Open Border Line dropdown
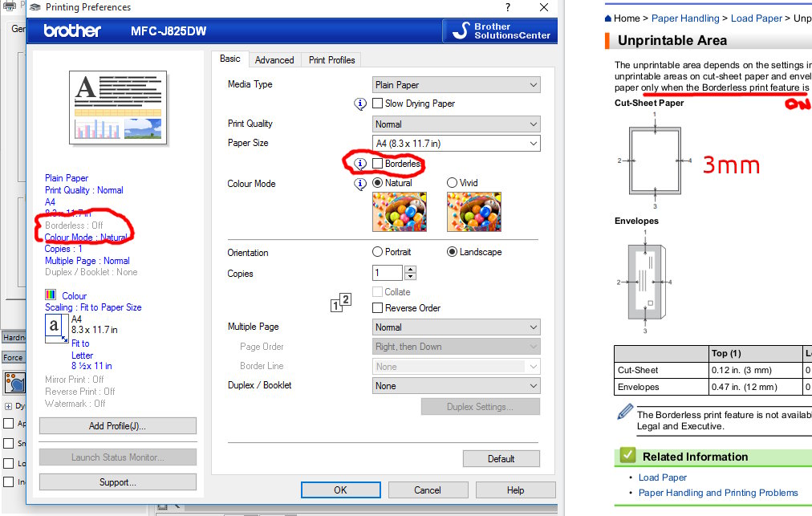 pyautogui.click(x=457, y=367)
